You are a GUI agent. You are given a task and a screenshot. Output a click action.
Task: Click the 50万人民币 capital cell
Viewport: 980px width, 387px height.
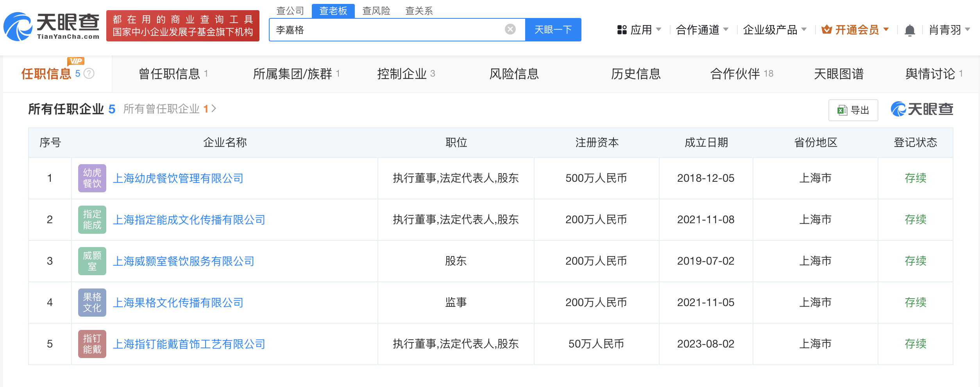point(596,344)
